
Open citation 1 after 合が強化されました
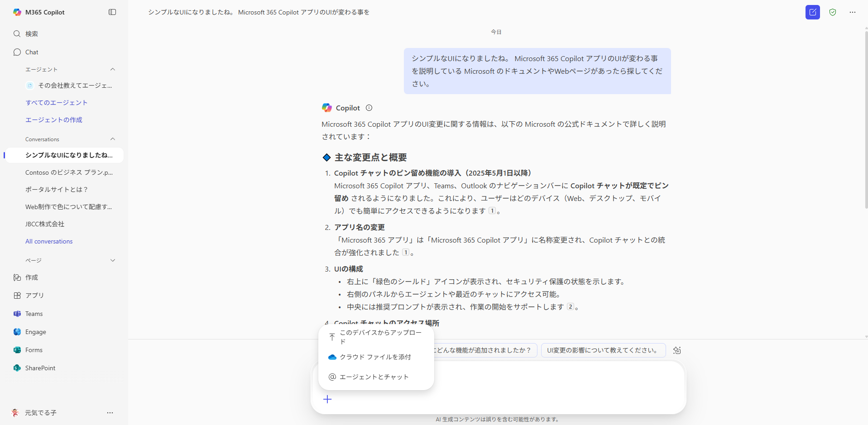coord(406,252)
